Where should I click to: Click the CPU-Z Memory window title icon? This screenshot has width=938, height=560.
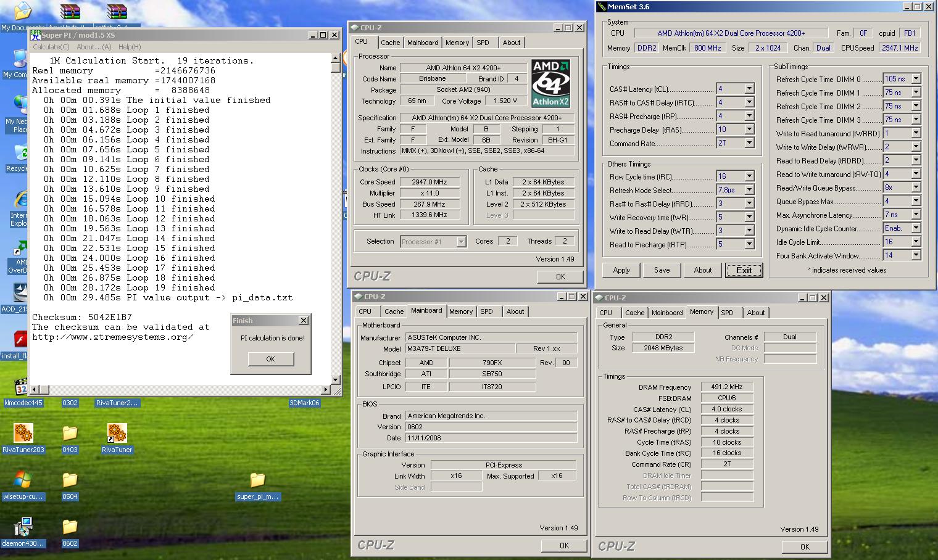[599, 298]
